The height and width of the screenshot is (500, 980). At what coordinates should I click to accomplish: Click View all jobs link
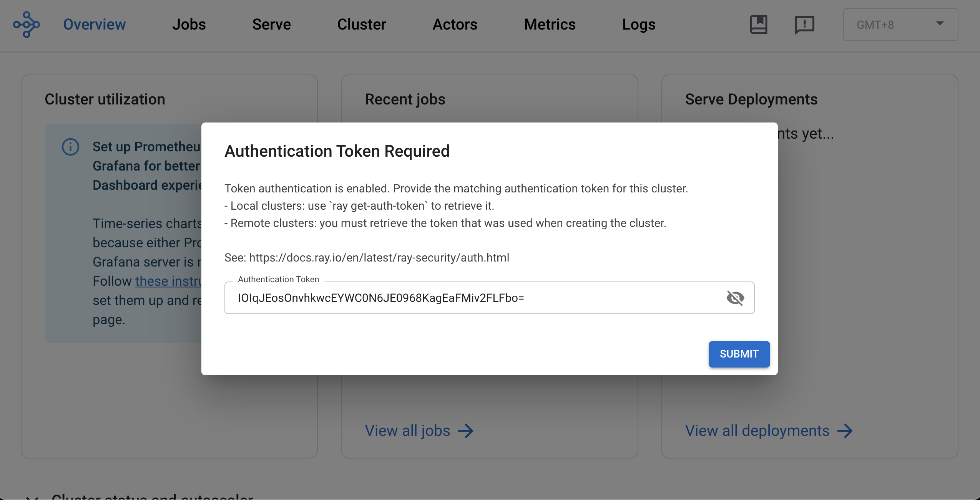[407, 431]
